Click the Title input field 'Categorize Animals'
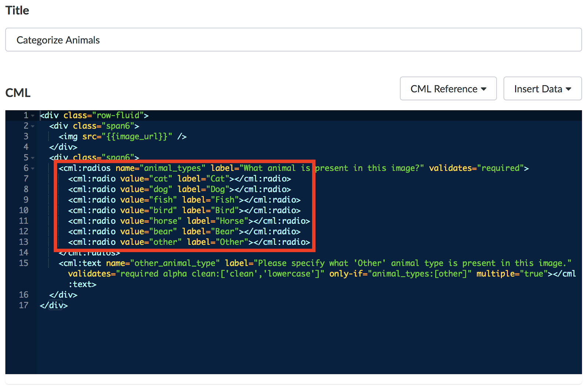 point(293,40)
